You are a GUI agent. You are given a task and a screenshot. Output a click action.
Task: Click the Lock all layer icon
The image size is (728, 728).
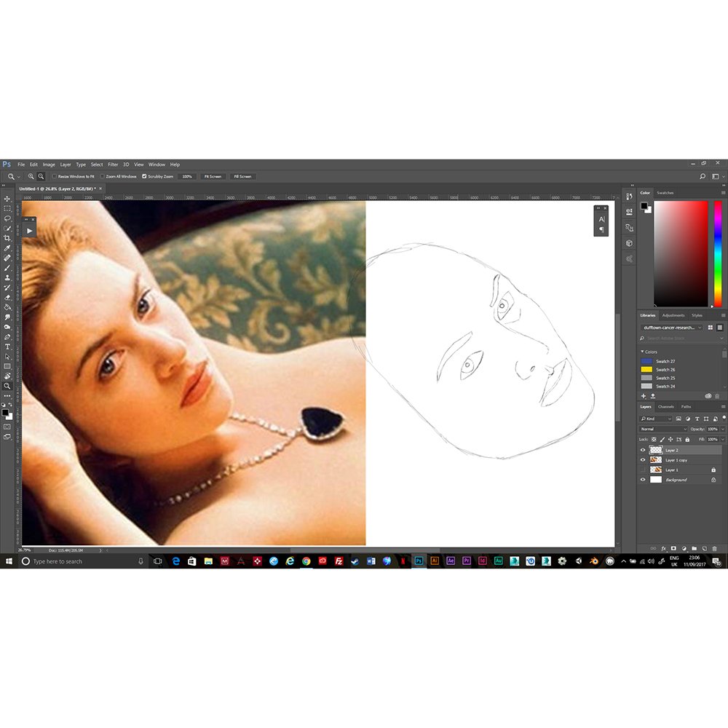pos(688,439)
